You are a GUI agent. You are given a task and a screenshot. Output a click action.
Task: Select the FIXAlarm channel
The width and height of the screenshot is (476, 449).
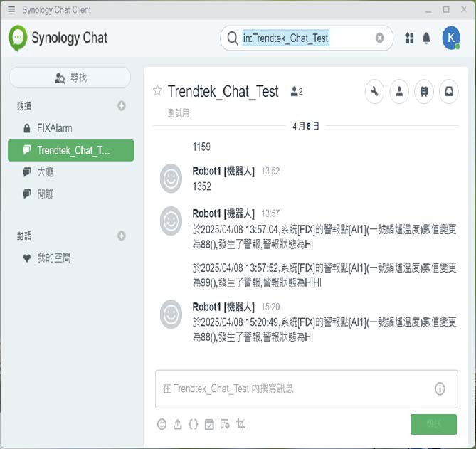click(54, 128)
